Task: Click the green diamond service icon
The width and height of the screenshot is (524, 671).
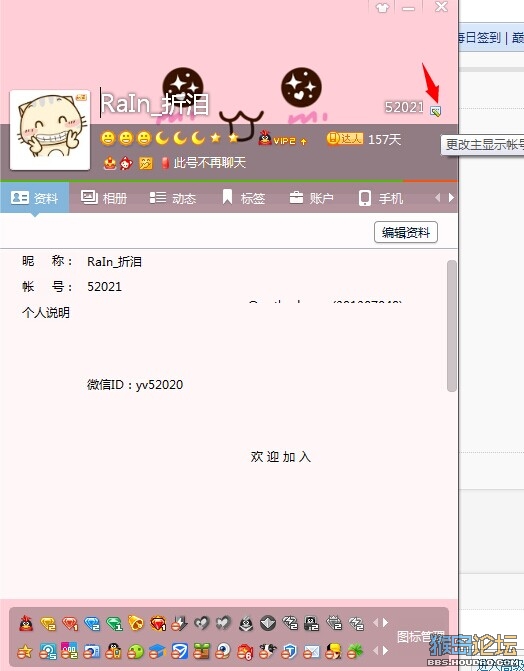Action: point(114,624)
